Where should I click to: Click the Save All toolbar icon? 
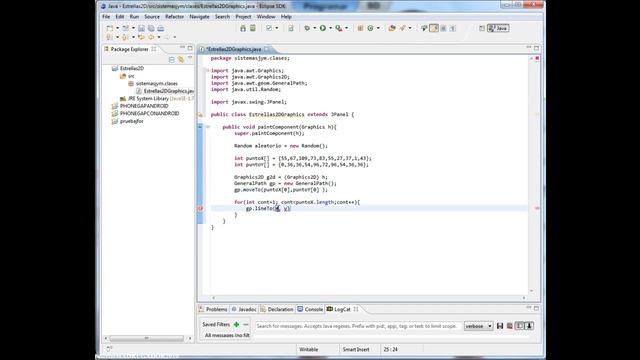(151, 28)
